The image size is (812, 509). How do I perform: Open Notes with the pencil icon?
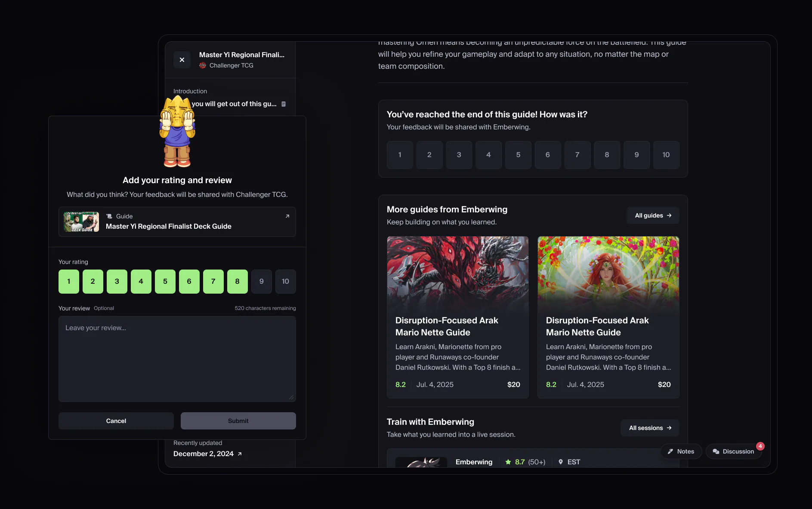681,451
